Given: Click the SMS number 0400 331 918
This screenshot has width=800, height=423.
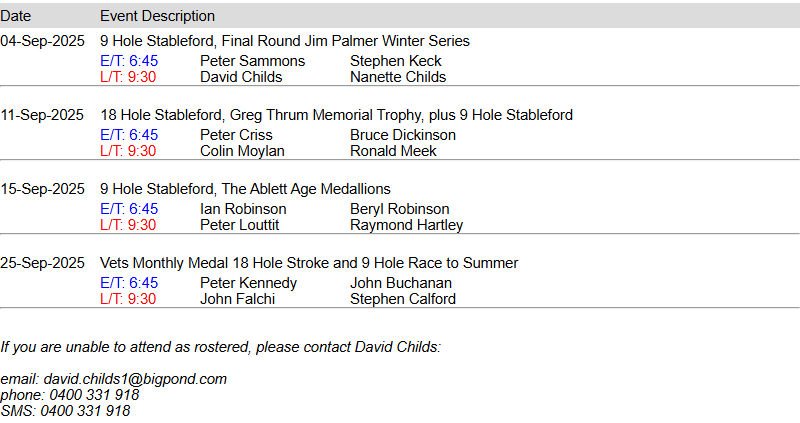Looking at the screenshot, I should (85, 411).
